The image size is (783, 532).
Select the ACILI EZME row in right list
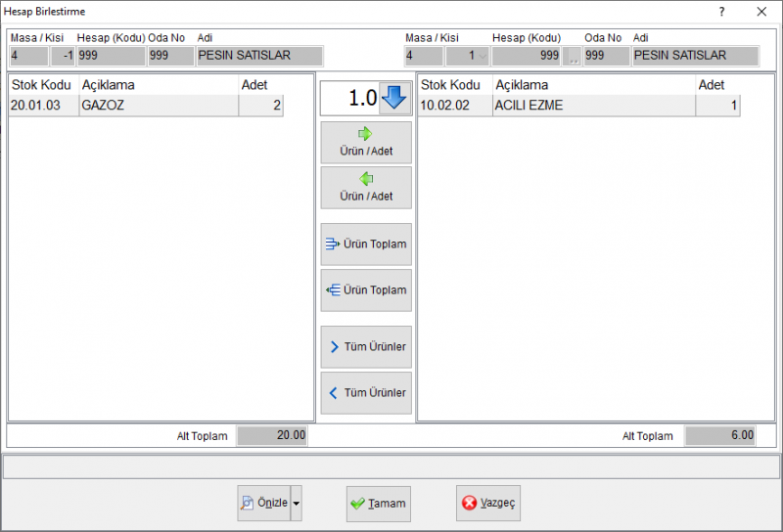(578, 106)
